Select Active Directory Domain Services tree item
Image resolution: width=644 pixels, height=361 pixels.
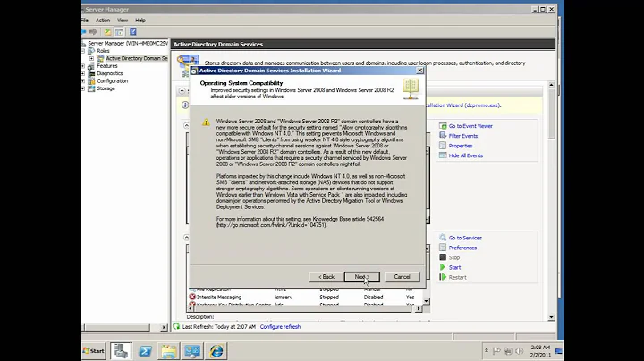coord(136,58)
